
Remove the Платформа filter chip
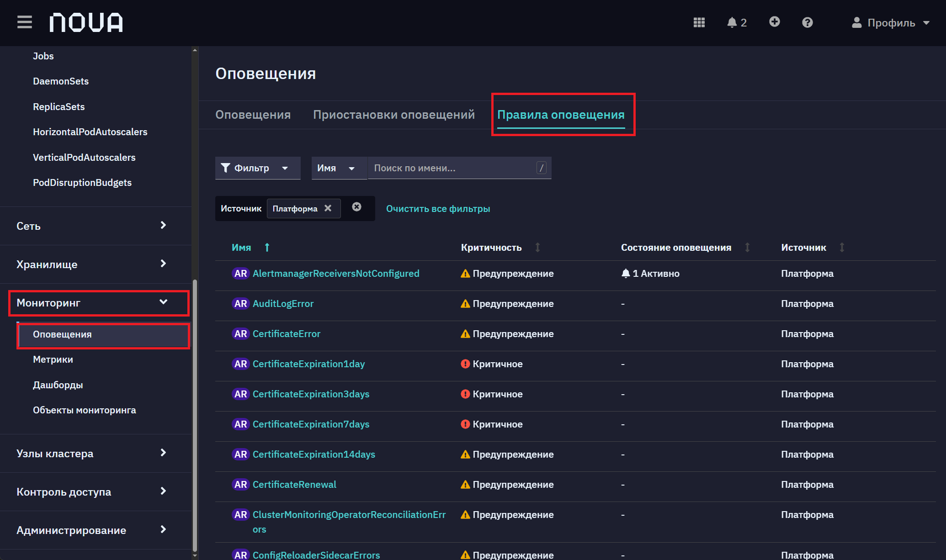[x=328, y=208]
